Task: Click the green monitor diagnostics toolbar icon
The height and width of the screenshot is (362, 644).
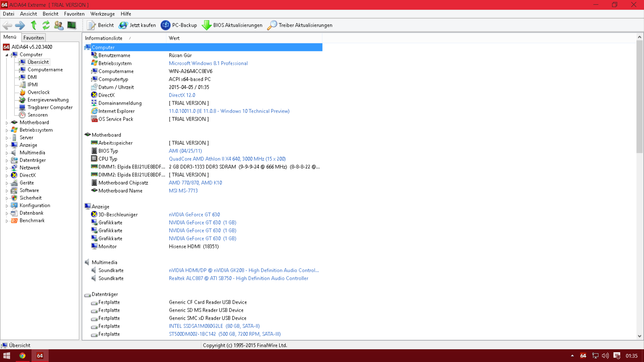Action: coord(71,25)
